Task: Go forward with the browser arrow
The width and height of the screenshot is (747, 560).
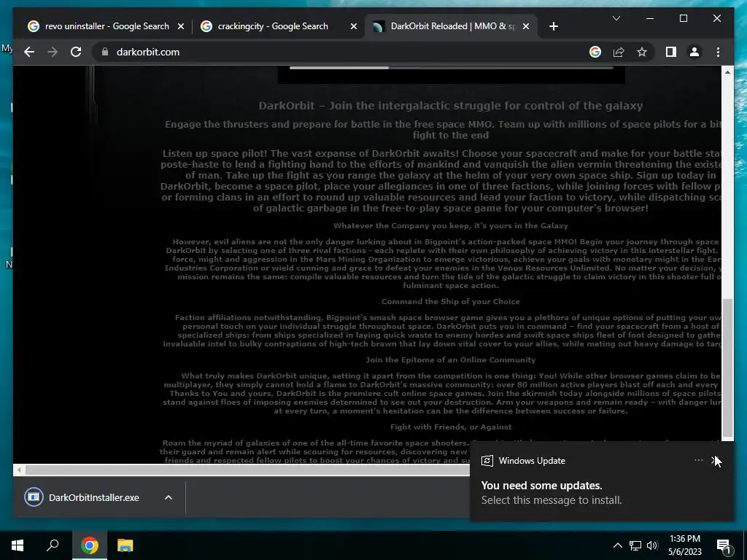Action: [53, 52]
